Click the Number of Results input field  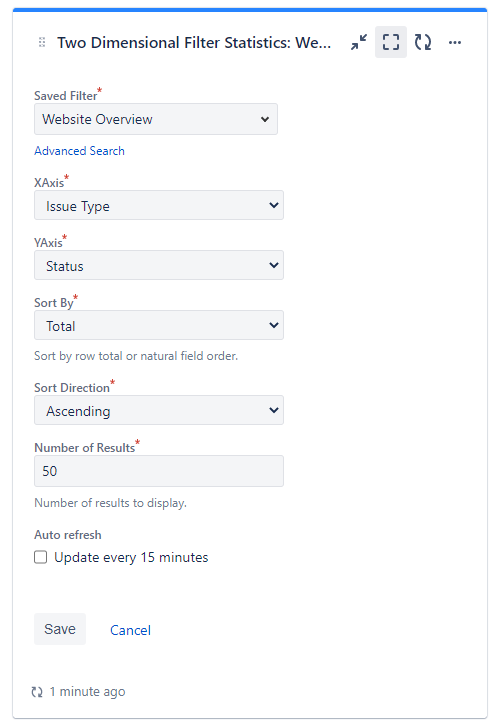(x=159, y=471)
